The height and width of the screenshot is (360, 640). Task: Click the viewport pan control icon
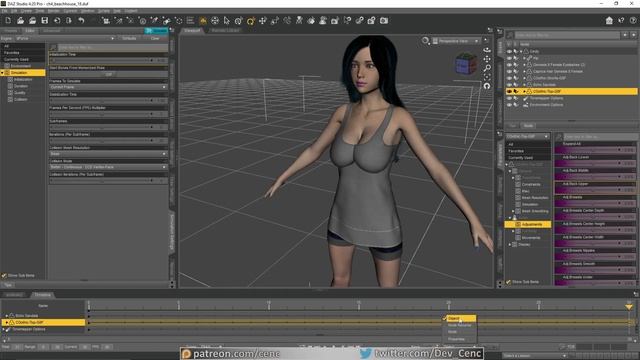(x=487, y=59)
